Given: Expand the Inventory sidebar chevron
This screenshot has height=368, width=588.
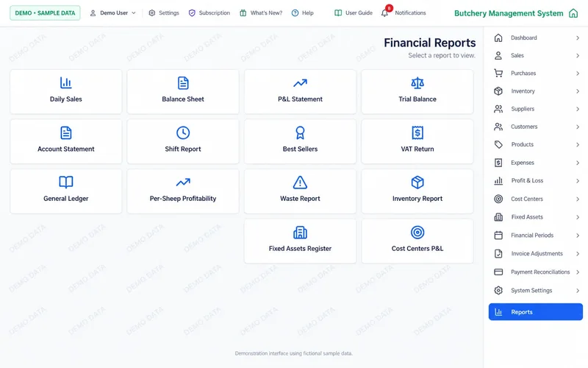Looking at the screenshot, I should click(x=578, y=91).
